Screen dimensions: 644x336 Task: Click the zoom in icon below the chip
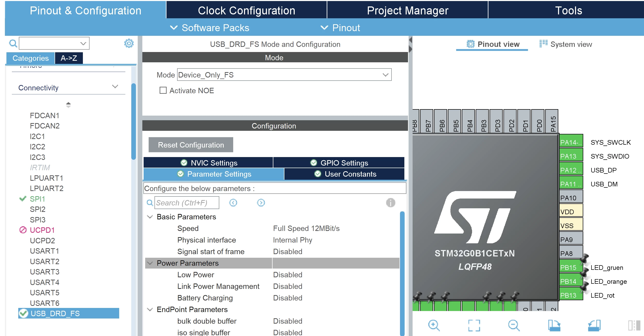click(x=434, y=325)
